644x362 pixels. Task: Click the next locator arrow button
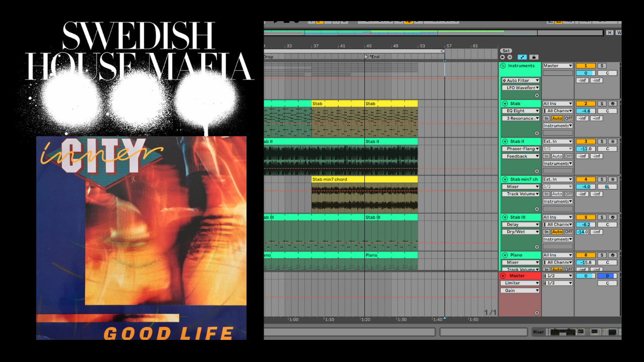(509, 57)
